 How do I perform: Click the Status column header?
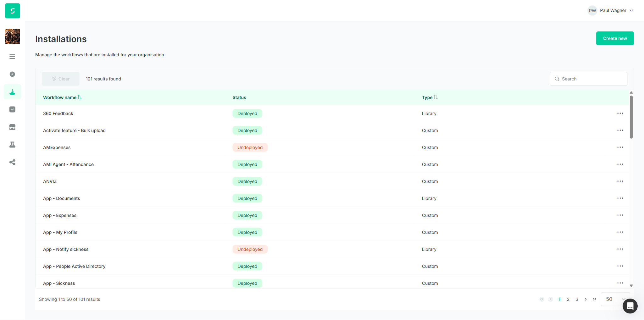(239, 97)
